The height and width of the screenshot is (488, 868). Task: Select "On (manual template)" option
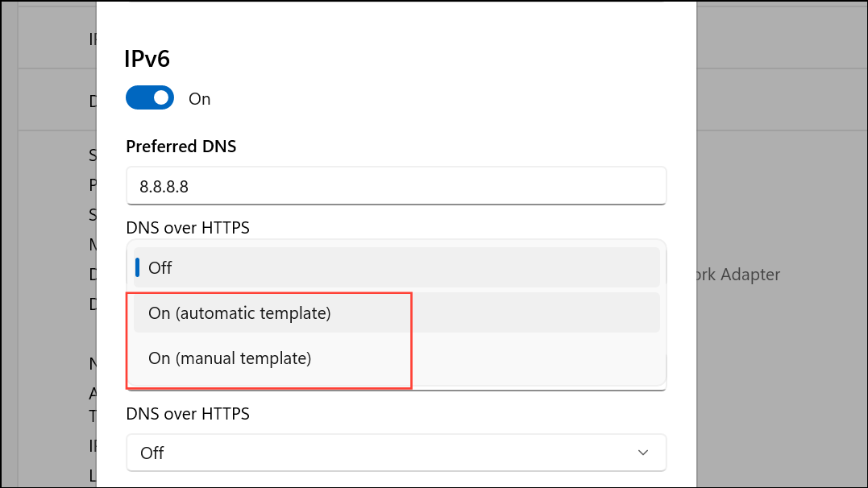pyautogui.click(x=230, y=358)
